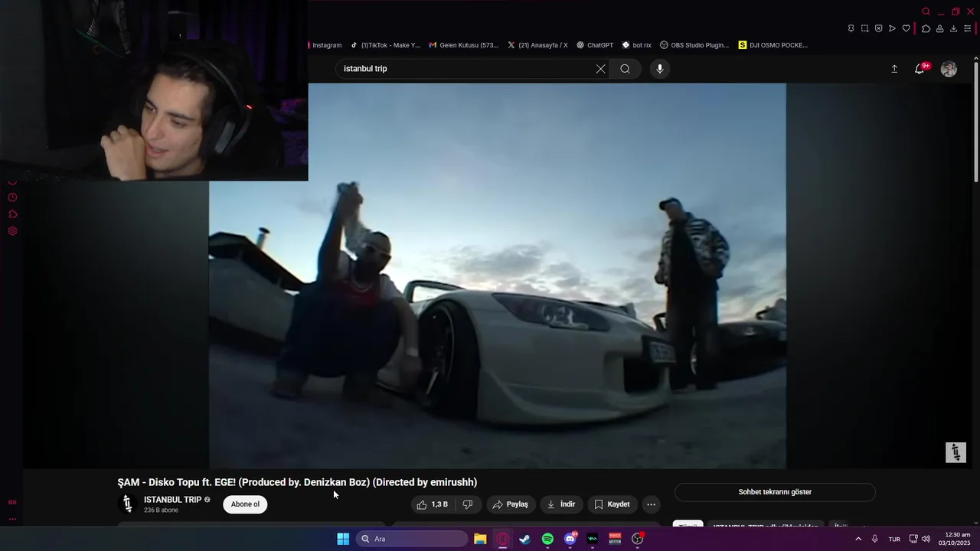Clear the YouTube search box with X
The height and width of the screenshot is (551, 980).
pyautogui.click(x=601, y=69)
